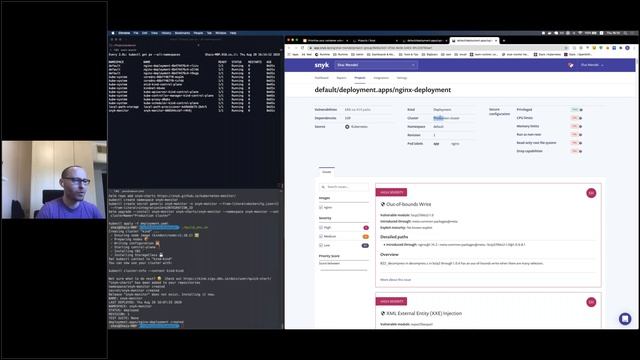Click the High Severity label on first issue card
Viewport: 640px width, 360px height.
click(391, 192)
